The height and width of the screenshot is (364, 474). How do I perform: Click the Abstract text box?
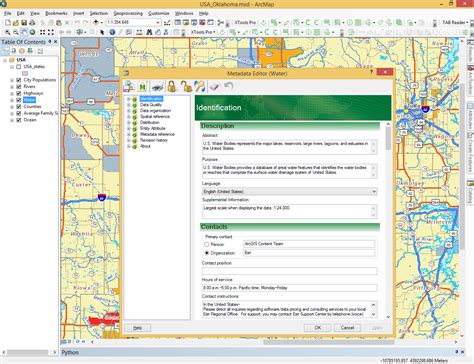[x=289, y=147]
